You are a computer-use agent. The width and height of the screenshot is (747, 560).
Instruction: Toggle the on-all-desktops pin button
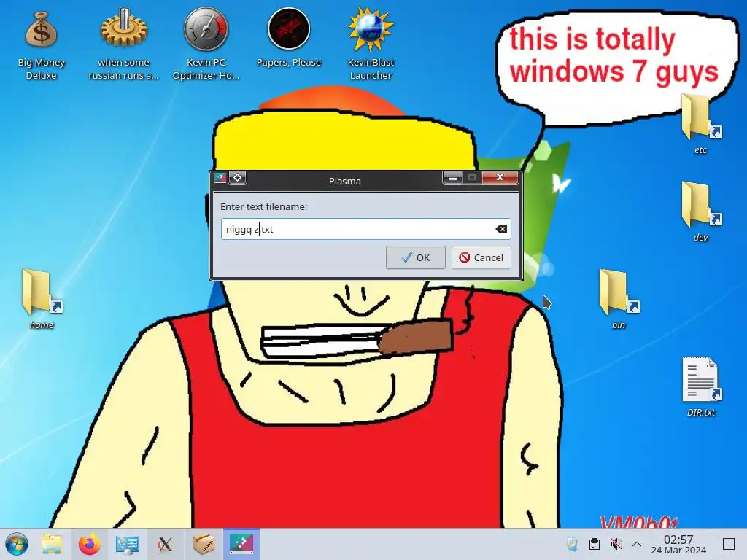coord(238,178)
